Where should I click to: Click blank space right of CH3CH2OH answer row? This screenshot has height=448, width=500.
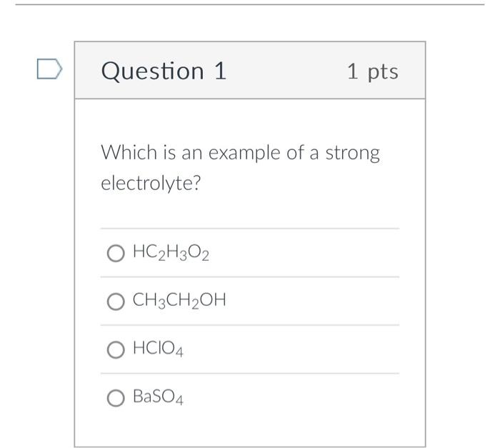pyautogui.click(x=321, y=302)
